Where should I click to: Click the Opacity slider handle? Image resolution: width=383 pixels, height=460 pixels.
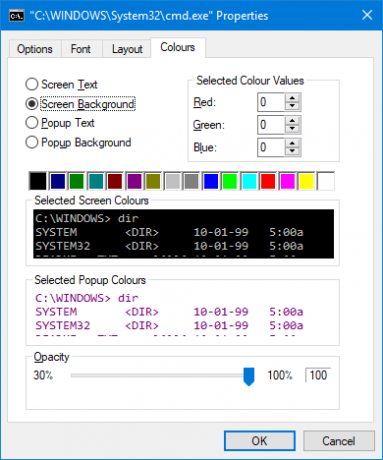coord(249,376)
